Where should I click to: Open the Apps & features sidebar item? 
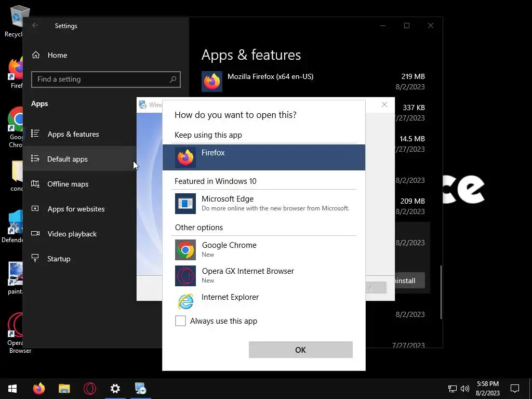[79, 134]
